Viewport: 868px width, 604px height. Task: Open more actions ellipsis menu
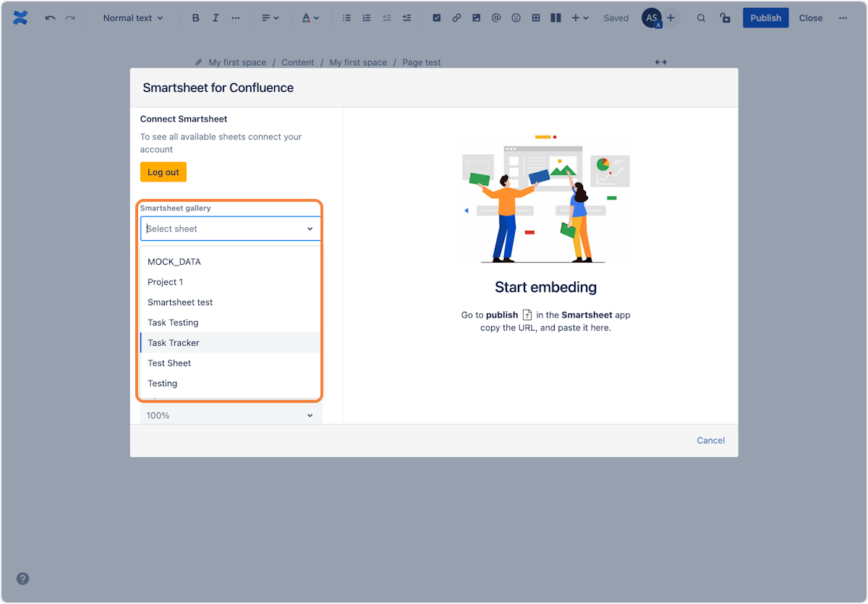coord(843,18)
